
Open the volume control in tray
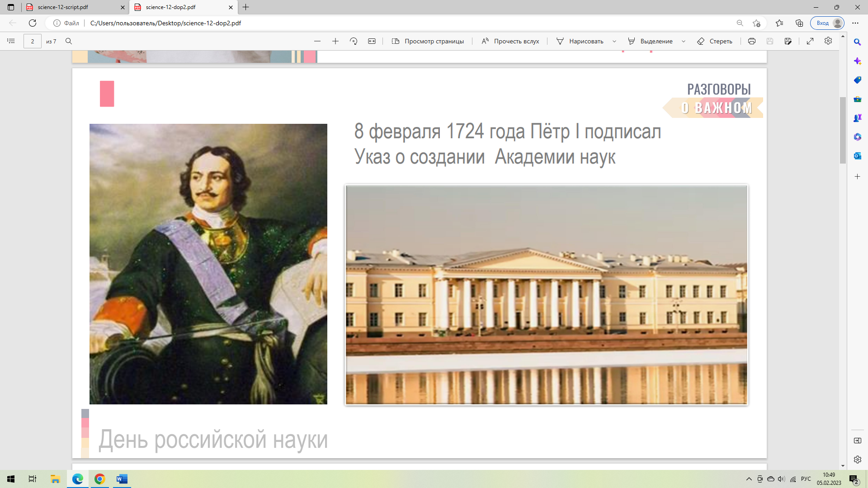pyautogui.click(x=782, y=479)
